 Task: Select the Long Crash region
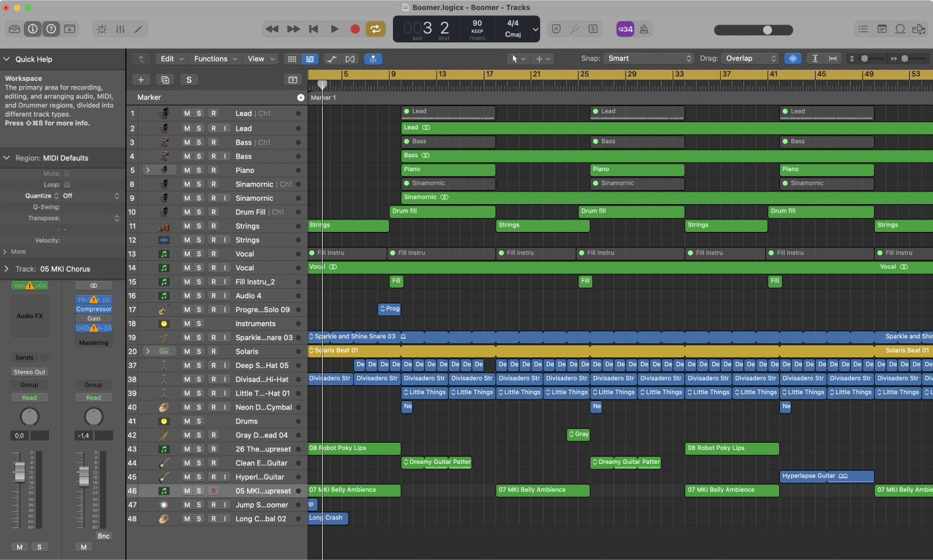[328, 518]
